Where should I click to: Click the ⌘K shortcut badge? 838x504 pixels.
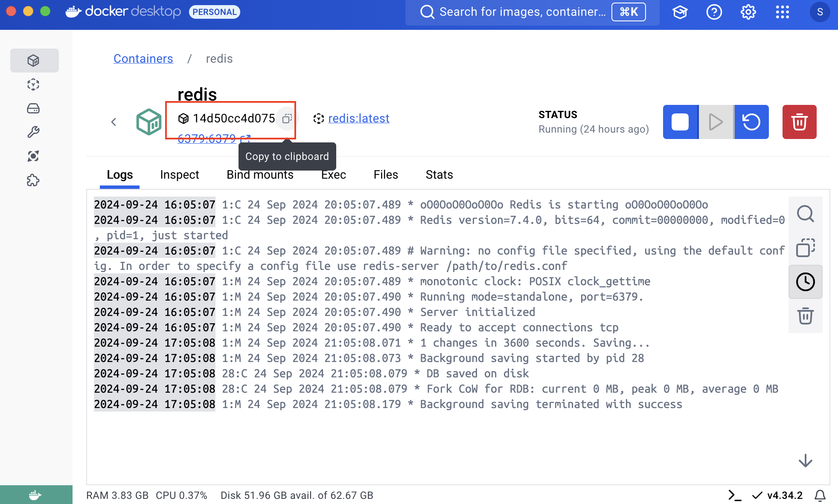(x=628, y=12)
